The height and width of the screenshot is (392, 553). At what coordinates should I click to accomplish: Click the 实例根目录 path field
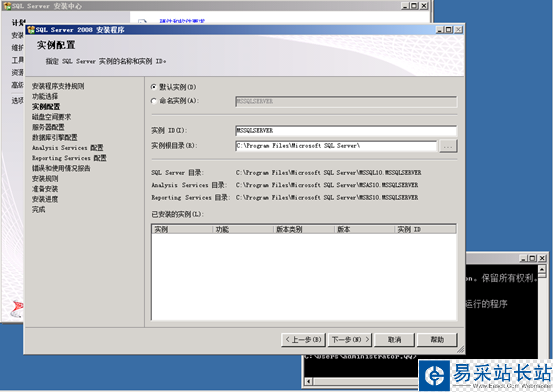(336, 146)
